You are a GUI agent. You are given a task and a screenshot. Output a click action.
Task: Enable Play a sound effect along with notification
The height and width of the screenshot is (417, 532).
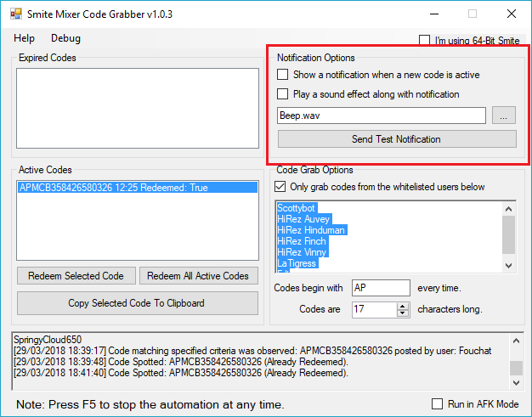(x=283, y=93)
